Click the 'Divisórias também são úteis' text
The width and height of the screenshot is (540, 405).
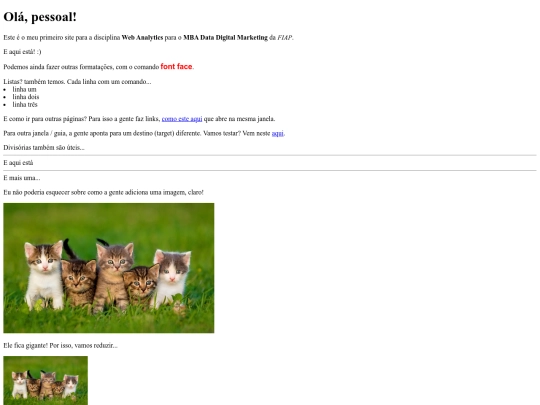[x=44, y=147]
